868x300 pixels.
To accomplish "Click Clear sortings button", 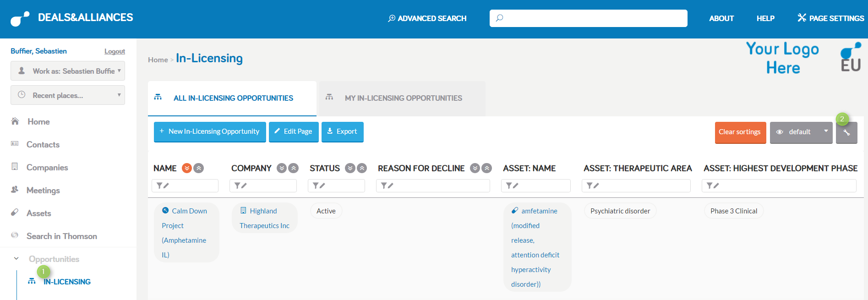I will tap(740, 132).
